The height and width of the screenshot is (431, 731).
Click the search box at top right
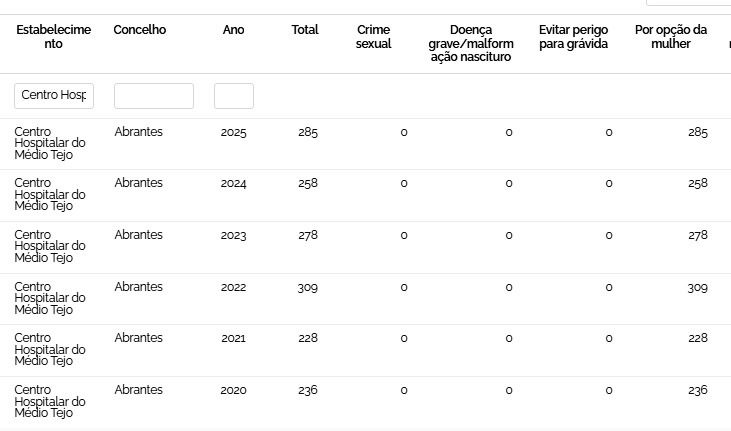689,2
